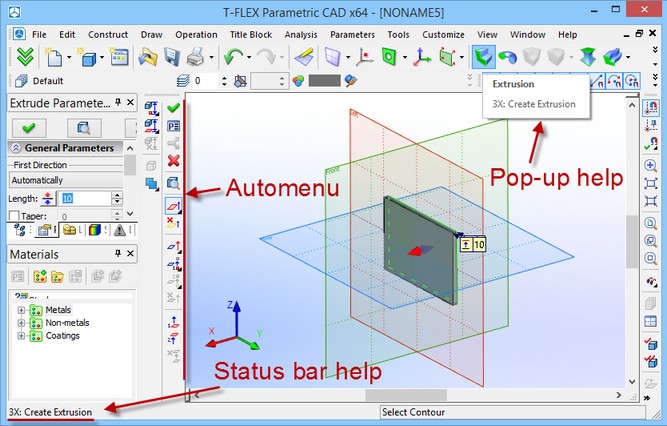Open the Customize menu
667x426 pixels.
pos(443,35)
